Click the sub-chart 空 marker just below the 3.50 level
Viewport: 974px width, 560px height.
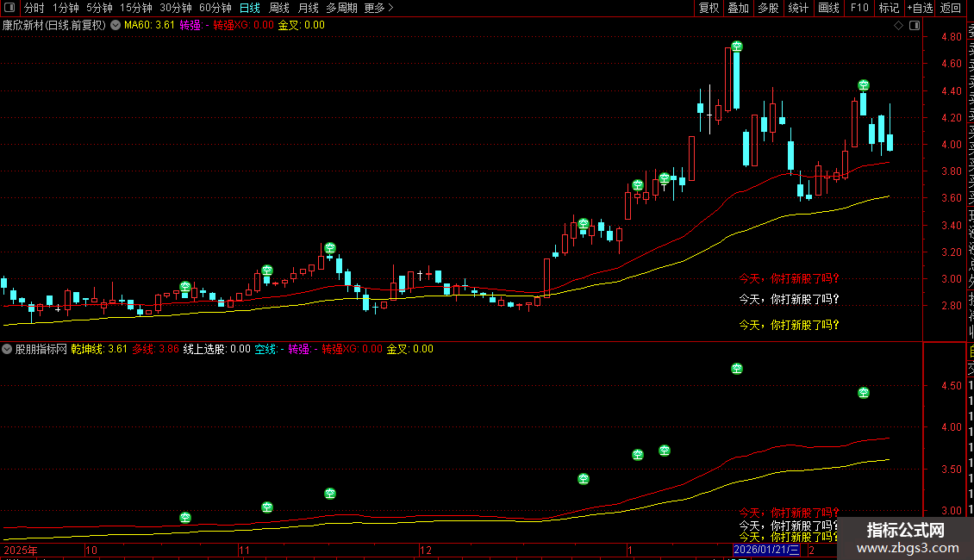pyautogui.click(x=584, y=479)
